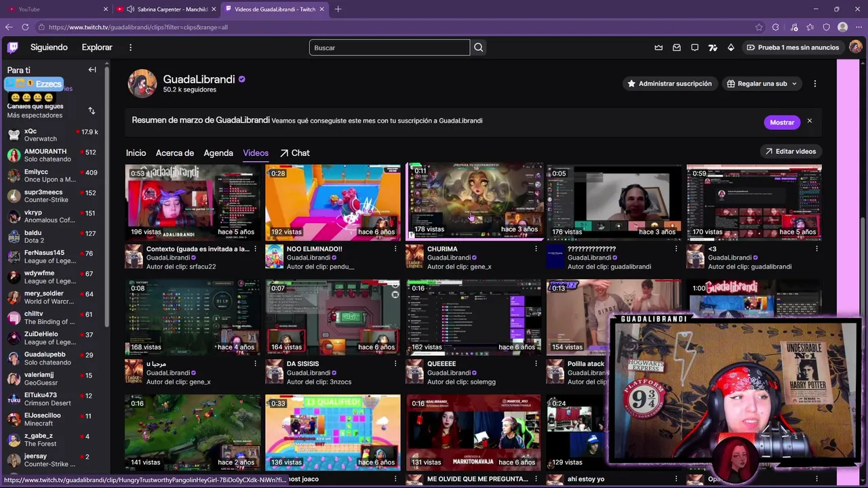Open browser media control icon
Screen dimensions: 868x488
794,27
